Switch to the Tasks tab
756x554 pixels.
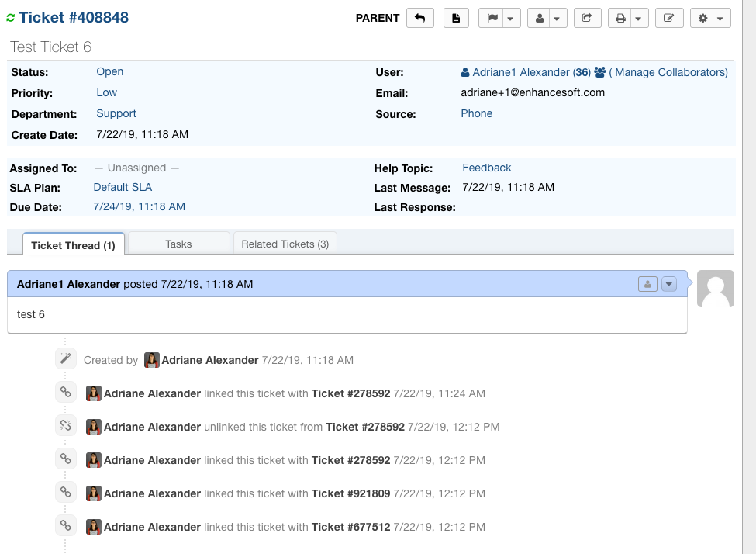pyautogui.click(x=178, y=244)
